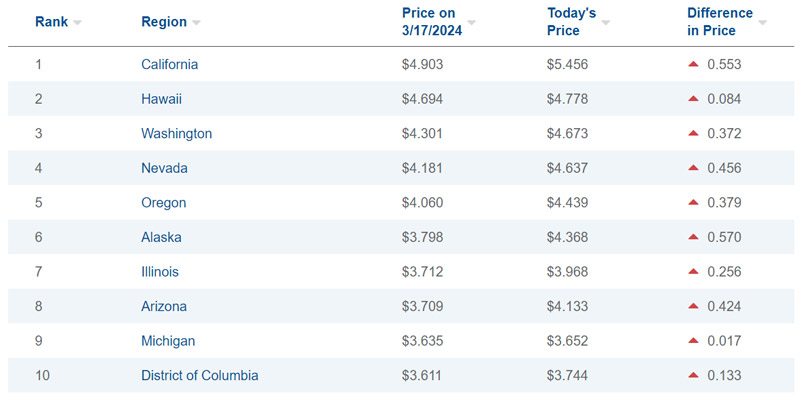Open the District of Columbia link
Image resolution: width=800 pixels, height=400 pixels.
click(x=200, y=375)
